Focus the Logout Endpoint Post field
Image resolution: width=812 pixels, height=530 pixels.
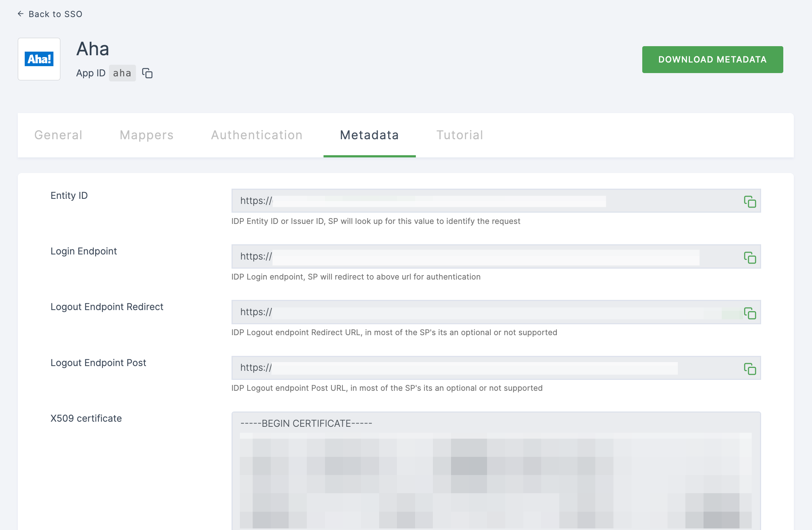click(496, 368)
